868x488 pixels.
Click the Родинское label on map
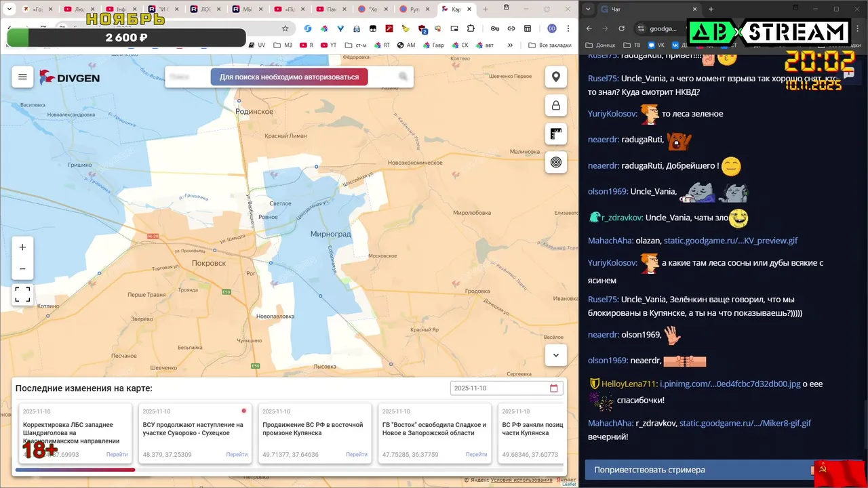(254, 111)
